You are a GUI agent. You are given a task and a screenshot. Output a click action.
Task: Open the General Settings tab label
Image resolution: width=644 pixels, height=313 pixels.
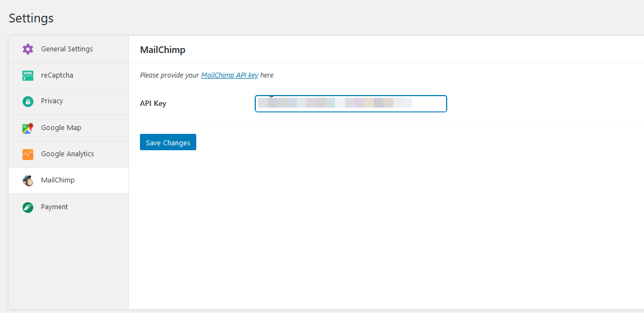(x=67, y=49)
